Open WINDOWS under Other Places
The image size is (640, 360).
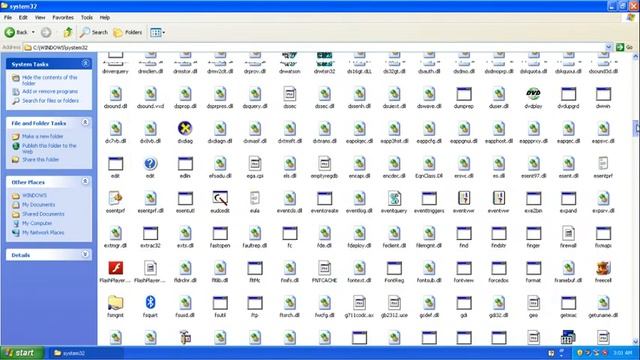point(34,196)
